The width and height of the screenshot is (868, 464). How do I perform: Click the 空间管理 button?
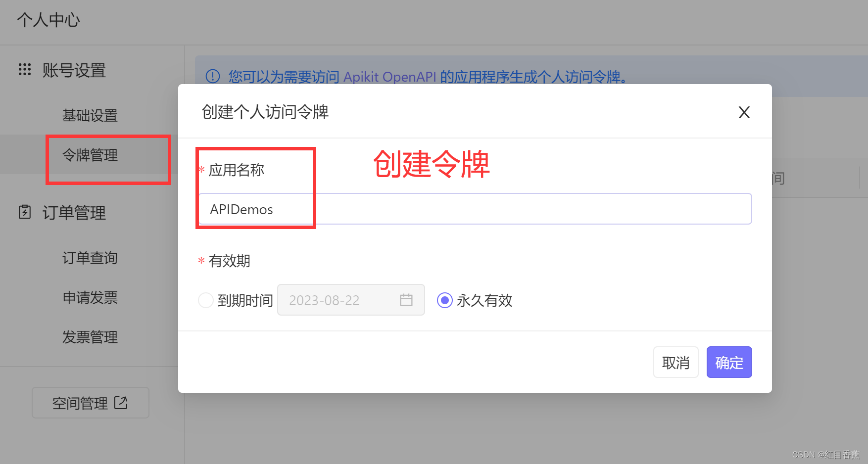click(90, 403)
